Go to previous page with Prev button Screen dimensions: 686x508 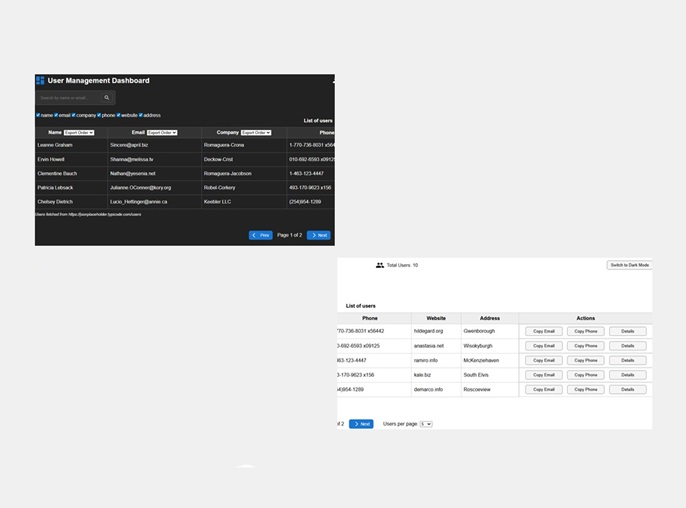pos(260,235)
